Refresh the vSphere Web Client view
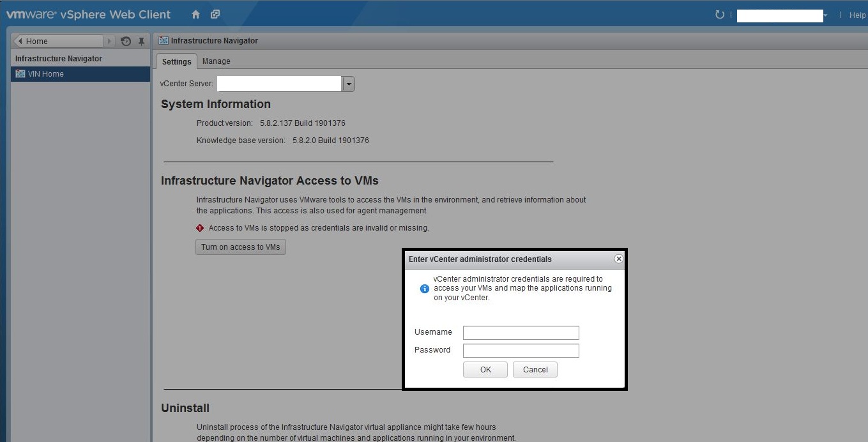Viewport: 868px width, 442px height. click(x=720, y=15)
